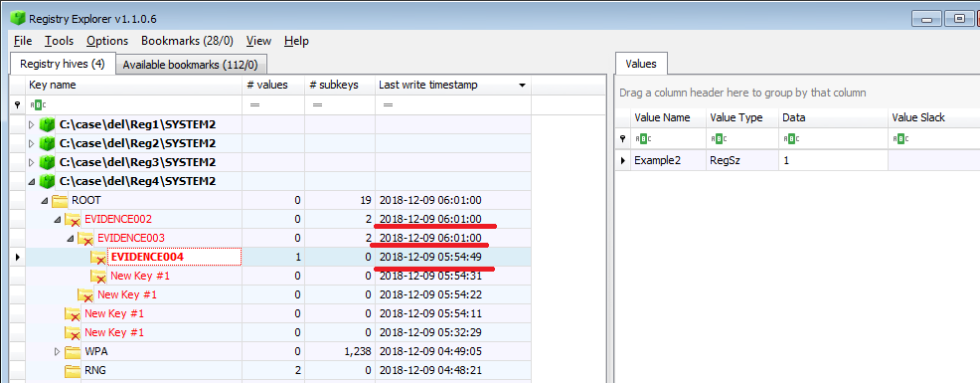Open the Tools menu
The image size is (980, 383).
(x=59, y=41)
